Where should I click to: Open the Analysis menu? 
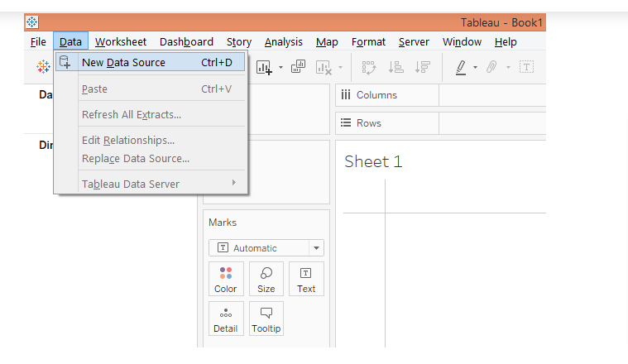(284, 41)
